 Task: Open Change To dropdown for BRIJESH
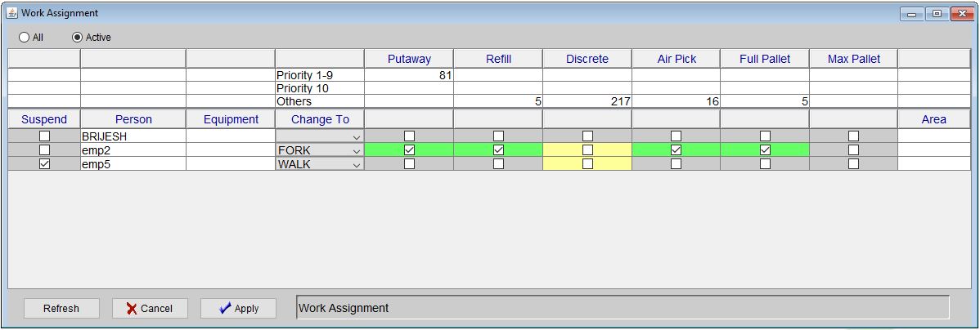[319, 136]
